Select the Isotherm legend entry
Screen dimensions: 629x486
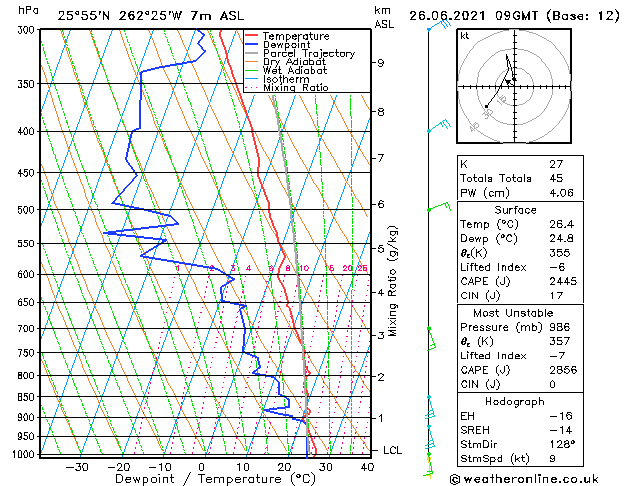coord(286,79)
